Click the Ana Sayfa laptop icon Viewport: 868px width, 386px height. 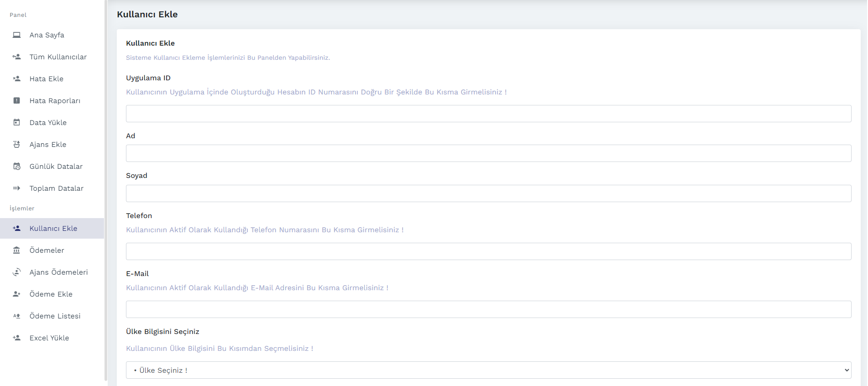coord(17,35)
